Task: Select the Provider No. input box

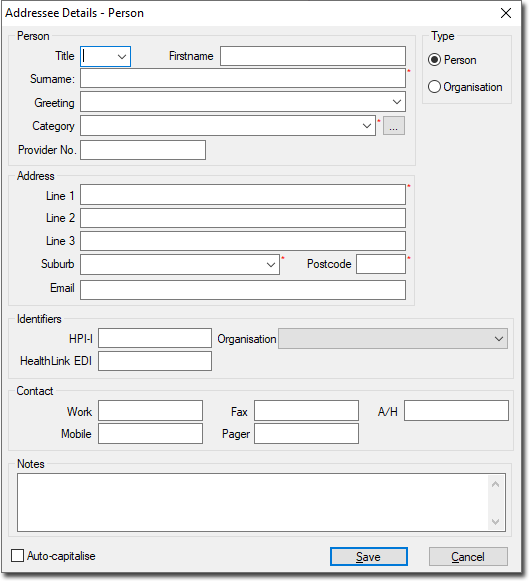Action: pos(143,150)
